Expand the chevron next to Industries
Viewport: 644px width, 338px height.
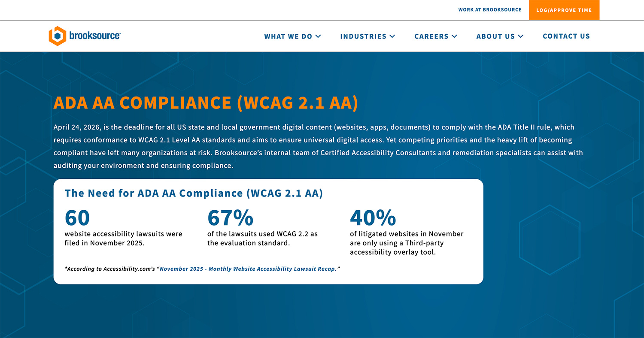tap(392, 36)
